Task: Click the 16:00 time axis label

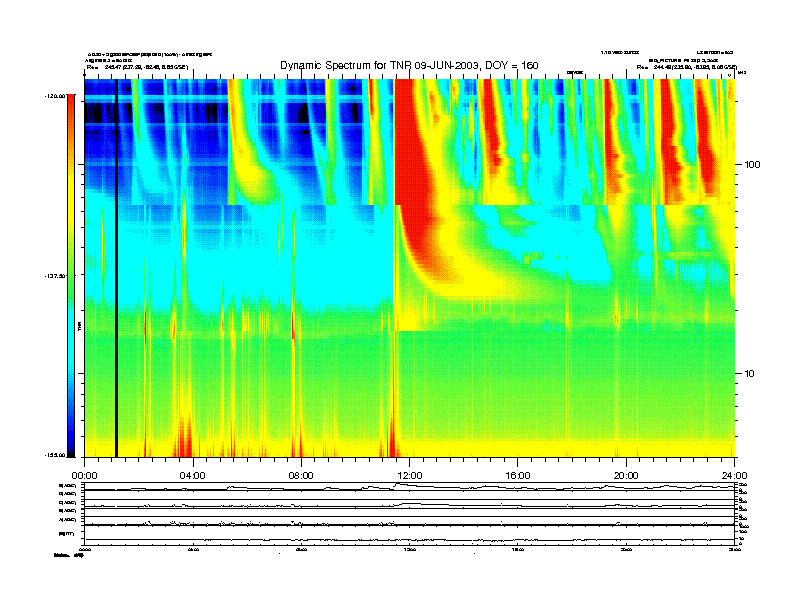Action: click(518, 476)
